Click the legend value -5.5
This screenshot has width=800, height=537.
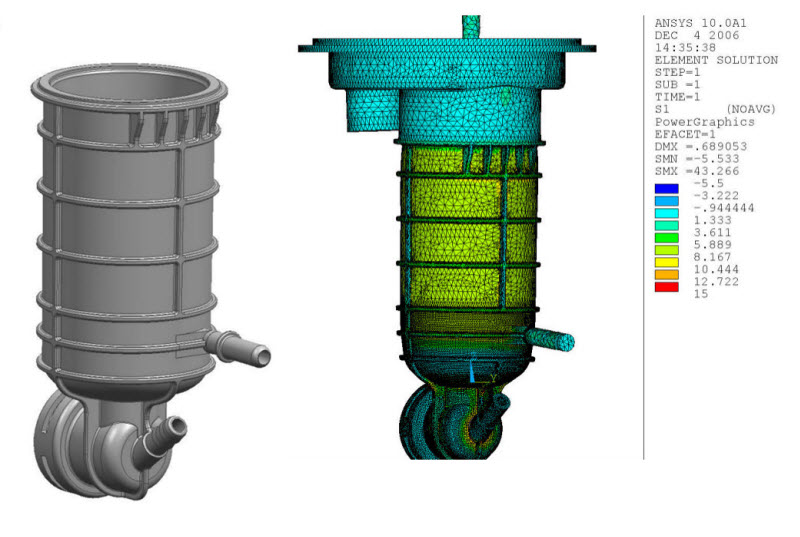pyautogui.click(x=708, y=184)
